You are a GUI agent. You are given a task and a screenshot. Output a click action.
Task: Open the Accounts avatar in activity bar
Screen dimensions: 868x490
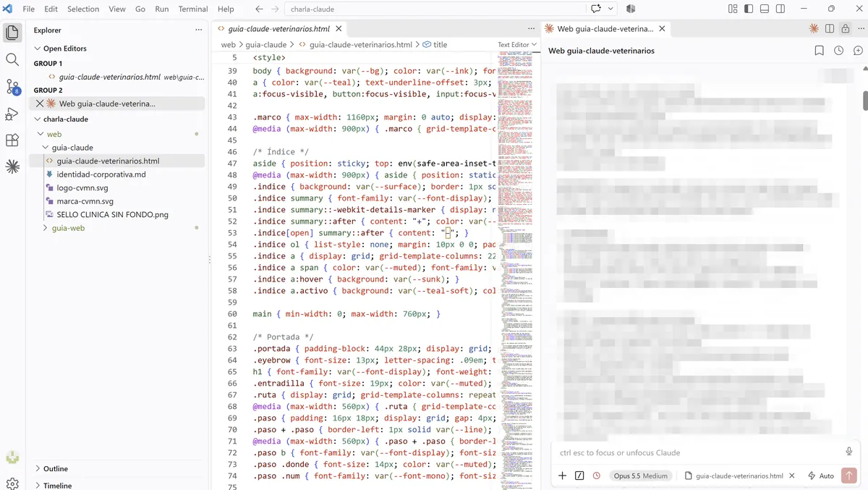12,457
